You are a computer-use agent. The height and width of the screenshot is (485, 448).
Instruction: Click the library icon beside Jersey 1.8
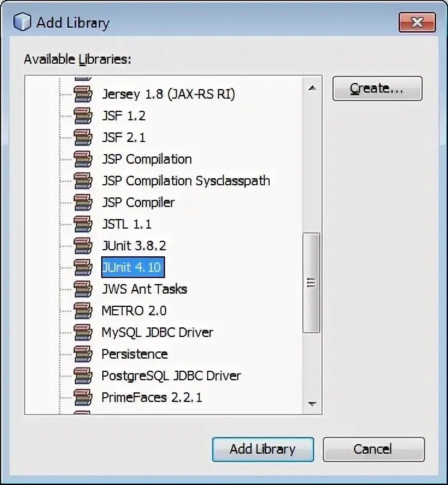[83, 94]
